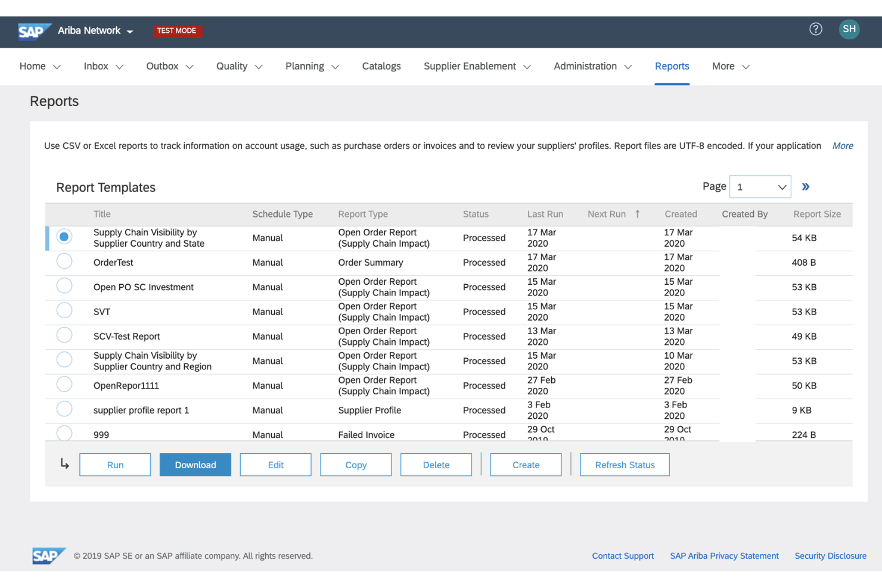Open the help question mark icon
This screenshot has width=882, height=588.
pyautogui.click(x=815, y=29)
